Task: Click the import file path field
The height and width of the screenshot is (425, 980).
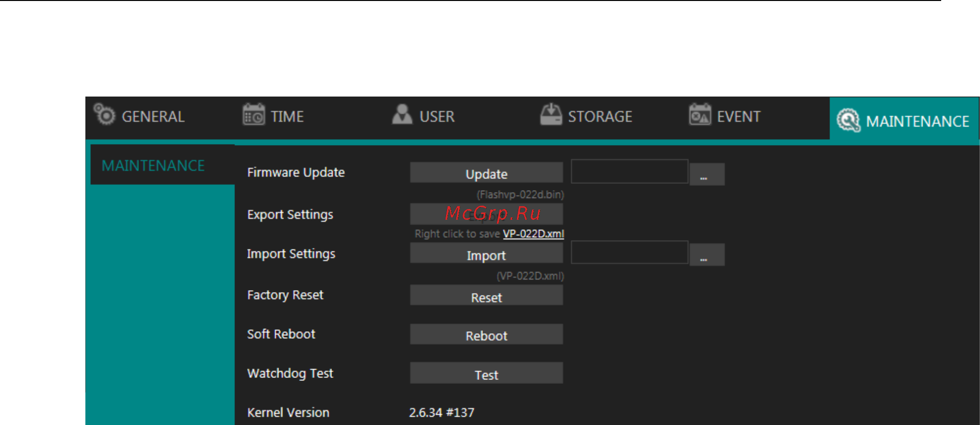Action: 630,252
